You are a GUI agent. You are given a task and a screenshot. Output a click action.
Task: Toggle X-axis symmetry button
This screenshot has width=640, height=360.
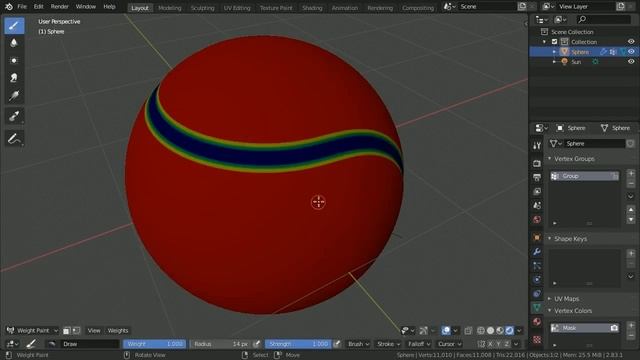tap(491, 344)
